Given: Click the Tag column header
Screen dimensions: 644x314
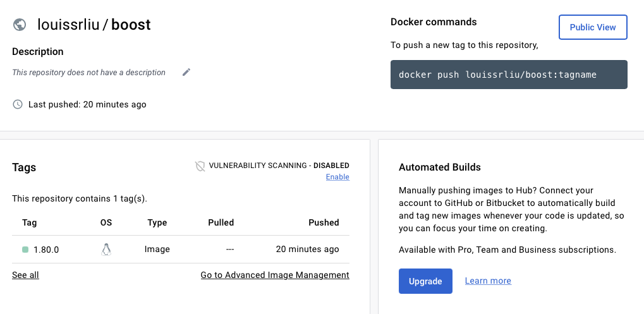Looking at the screenshot, I should (x=29, y=222).
